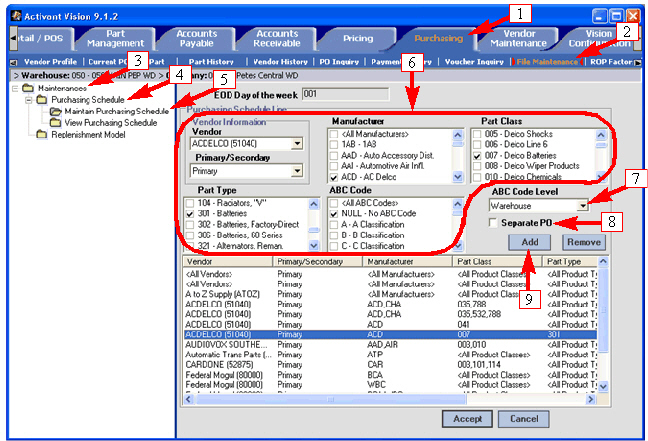Switch to the Accounts Receivable tab
This screenshot has width=648, height=441.
(x=277, y=38)
